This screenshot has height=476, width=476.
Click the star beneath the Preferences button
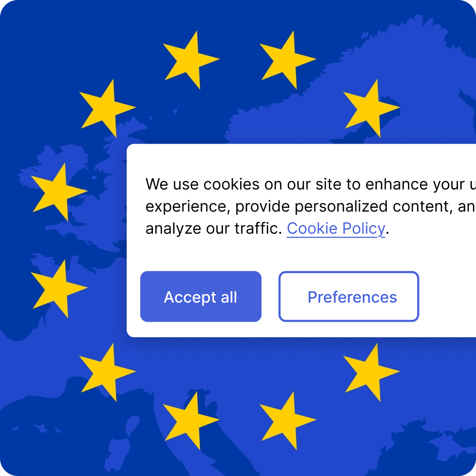click(370, 372)
